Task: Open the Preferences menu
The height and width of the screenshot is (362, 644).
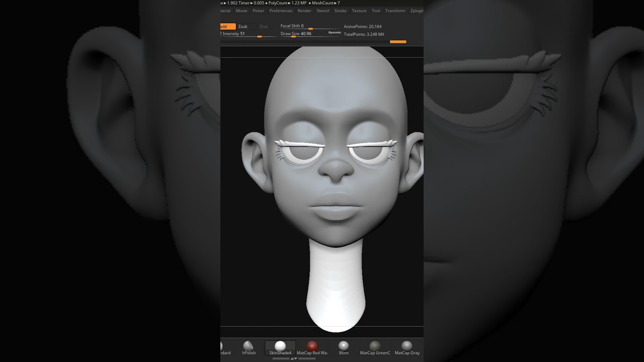Action: [281, 11]
